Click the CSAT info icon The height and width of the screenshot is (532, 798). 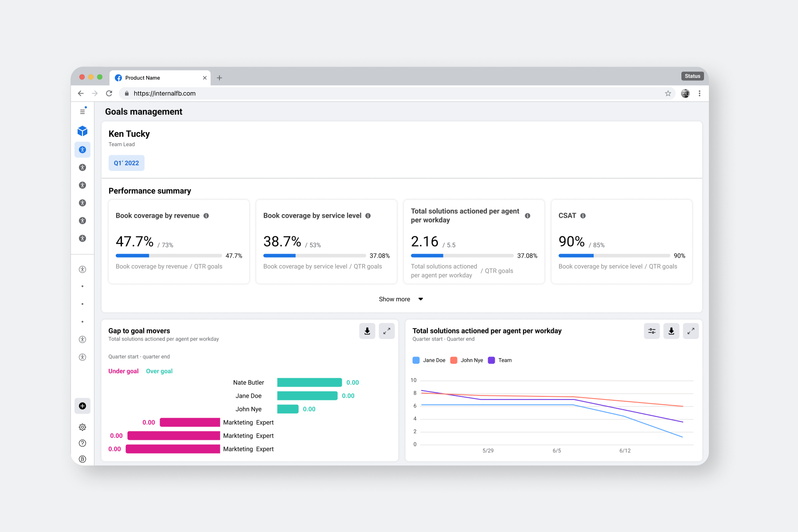(583, 216)
